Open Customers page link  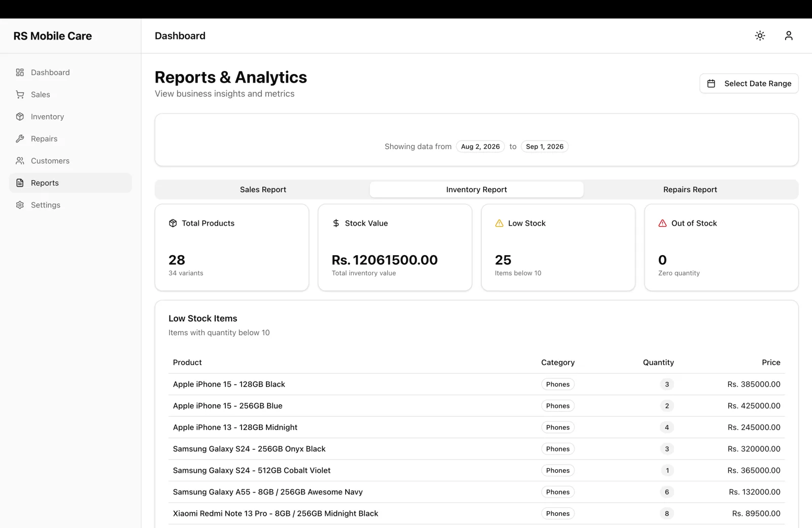[x=71, y=161]
